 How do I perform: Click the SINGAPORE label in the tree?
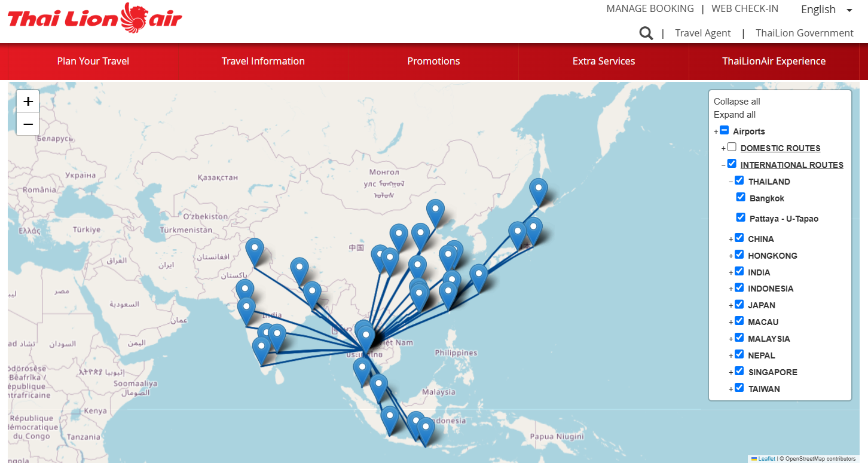(772, 372)
